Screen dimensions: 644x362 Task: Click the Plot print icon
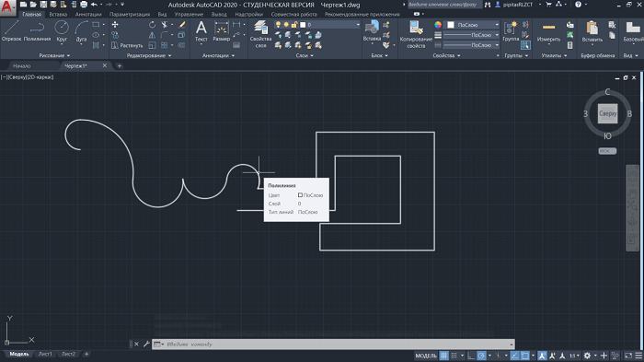(x=84, y=5)
